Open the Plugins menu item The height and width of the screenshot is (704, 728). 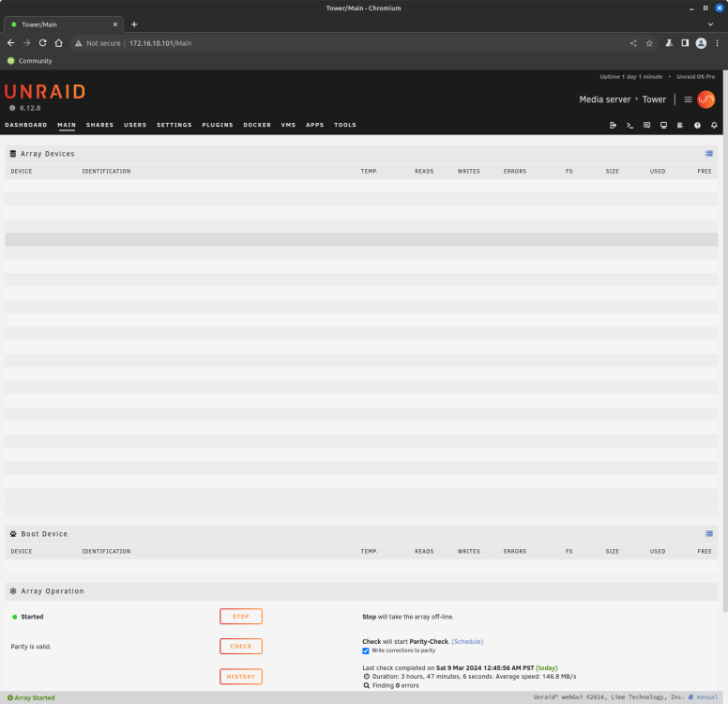click(x=218, y=125)
